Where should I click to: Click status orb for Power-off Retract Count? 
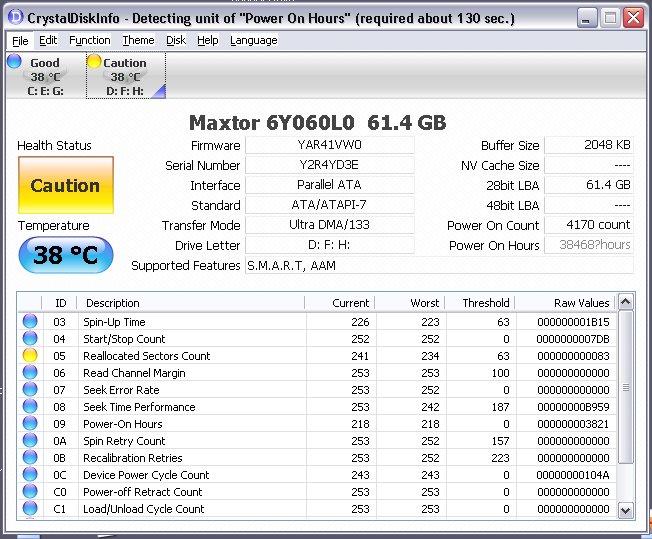tap(30, 492)
